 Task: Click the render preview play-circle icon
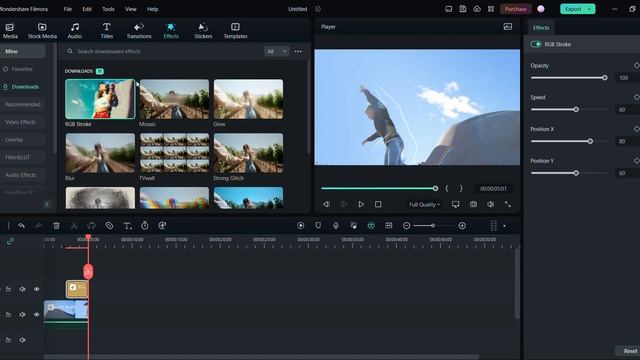coord(300,225)
